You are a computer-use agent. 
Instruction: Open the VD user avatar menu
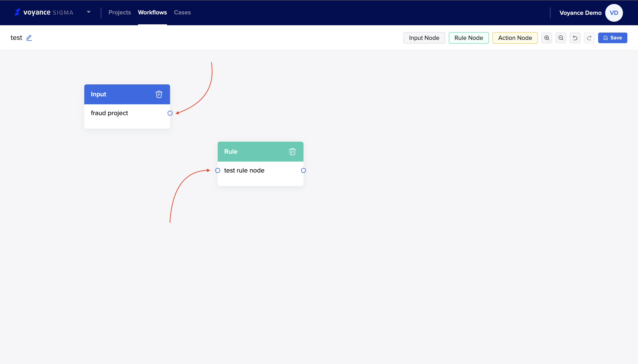click(x=614, y=13)
